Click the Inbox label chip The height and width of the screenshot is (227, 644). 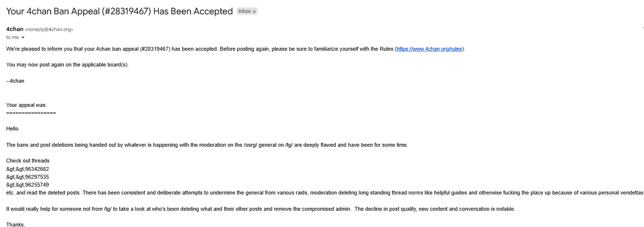(x=245, y=11)
